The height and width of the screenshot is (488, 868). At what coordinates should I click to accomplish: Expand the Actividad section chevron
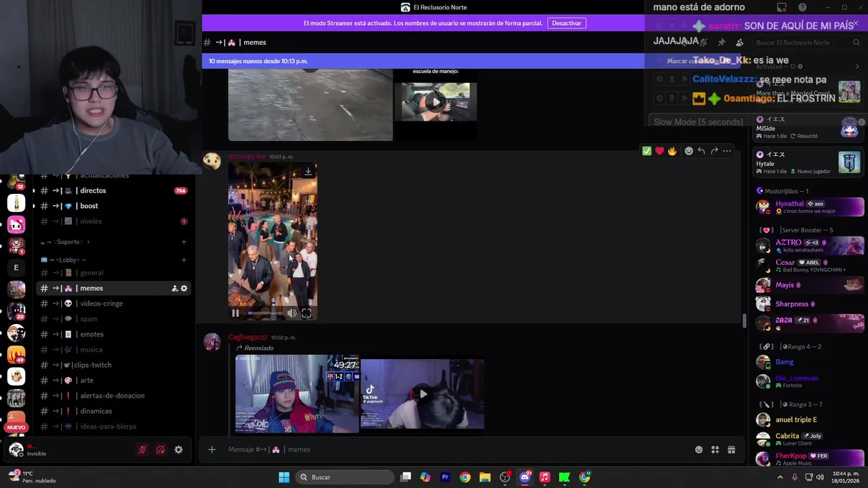[857, 66]
